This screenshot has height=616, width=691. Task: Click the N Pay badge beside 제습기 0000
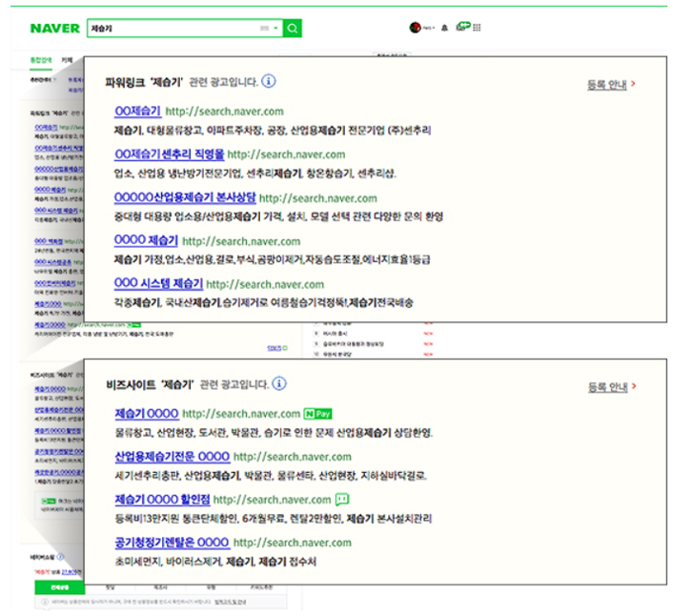pyautogui.click(x=317, y=414)
